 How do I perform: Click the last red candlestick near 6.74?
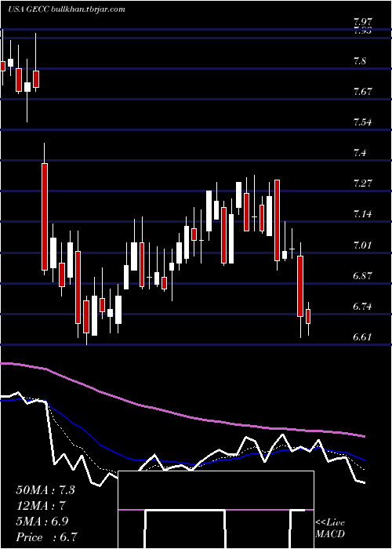click(x=308, y=317)
